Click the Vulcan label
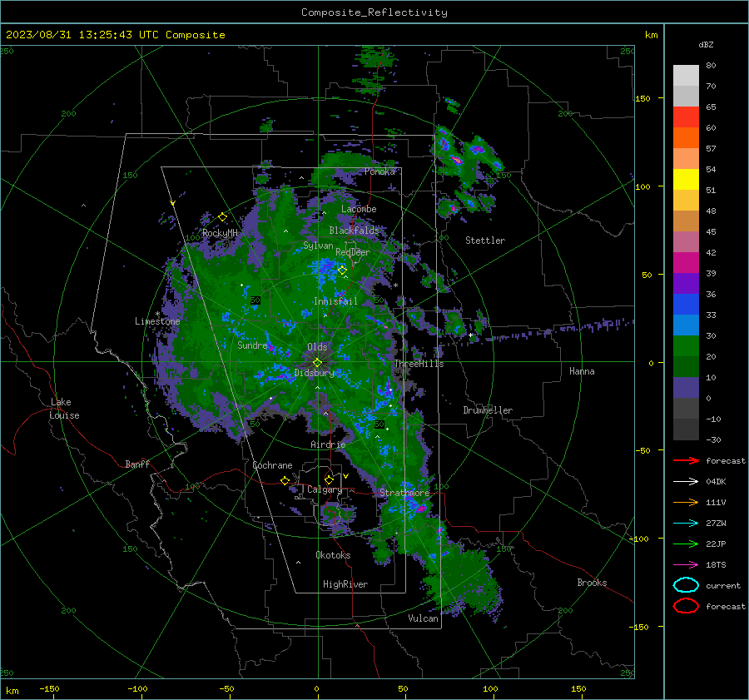The width and height of the screenshot is (749, 700). pyautogui.click(x=423, y=618)
